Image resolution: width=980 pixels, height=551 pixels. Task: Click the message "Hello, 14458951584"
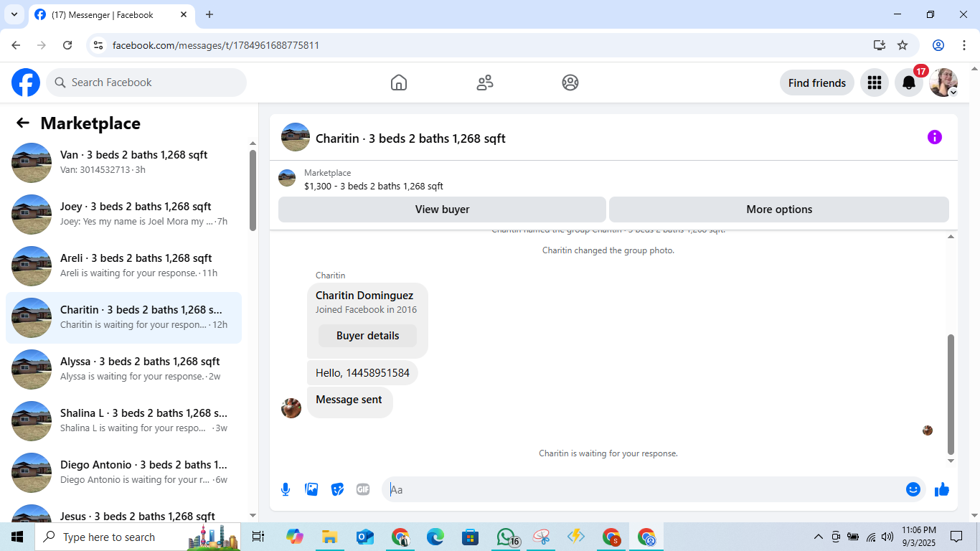click(362, 373)
